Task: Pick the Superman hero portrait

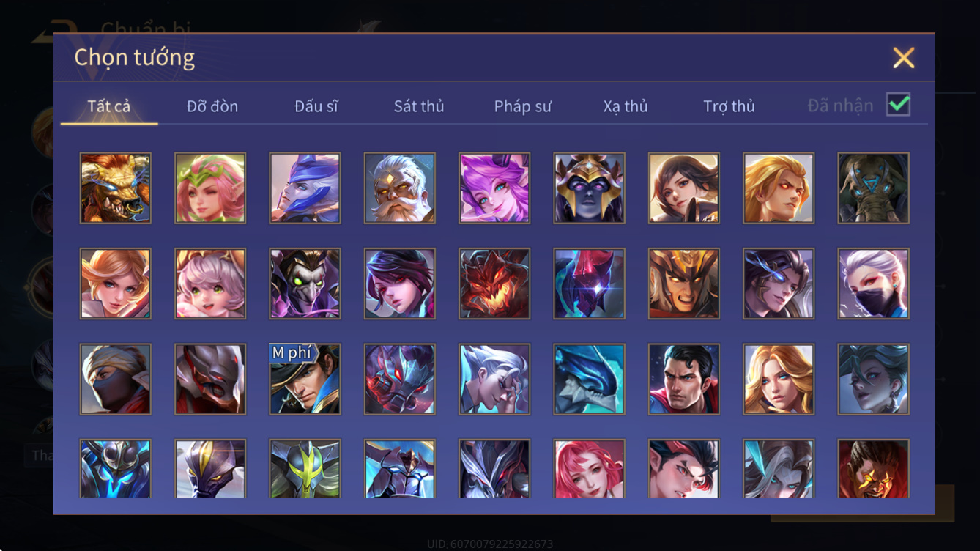Action: point(684,380)
